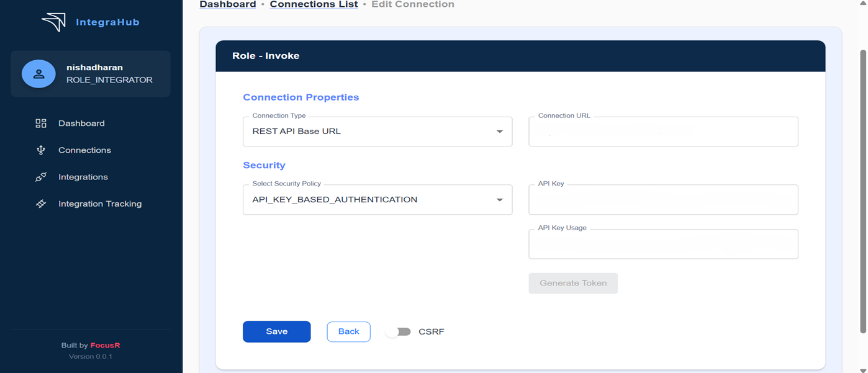Save the connection changes
Image resolution: width=868 pixels, height=373 pixels.
(276, 331)
